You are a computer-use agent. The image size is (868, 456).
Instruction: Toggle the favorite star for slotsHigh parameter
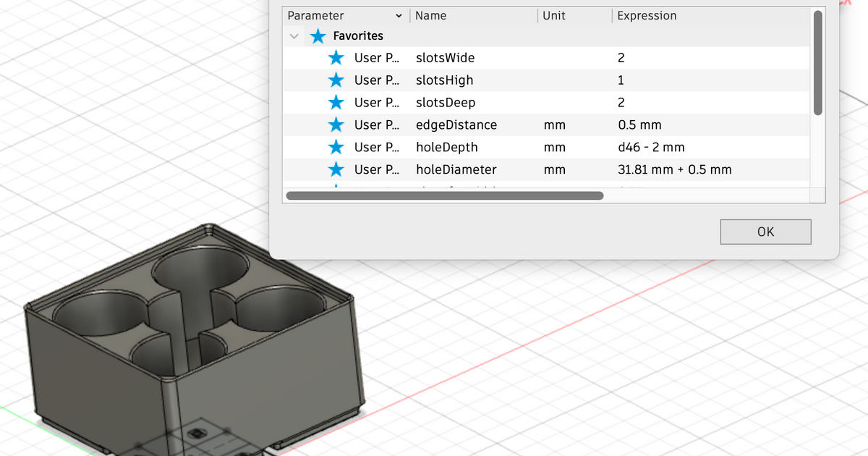(x=336, y=80)
